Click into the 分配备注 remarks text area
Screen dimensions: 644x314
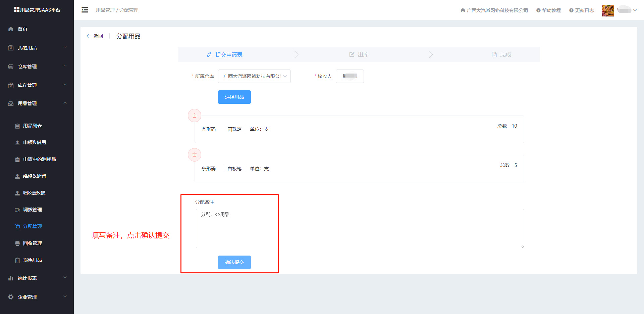[x=360, y=228]
